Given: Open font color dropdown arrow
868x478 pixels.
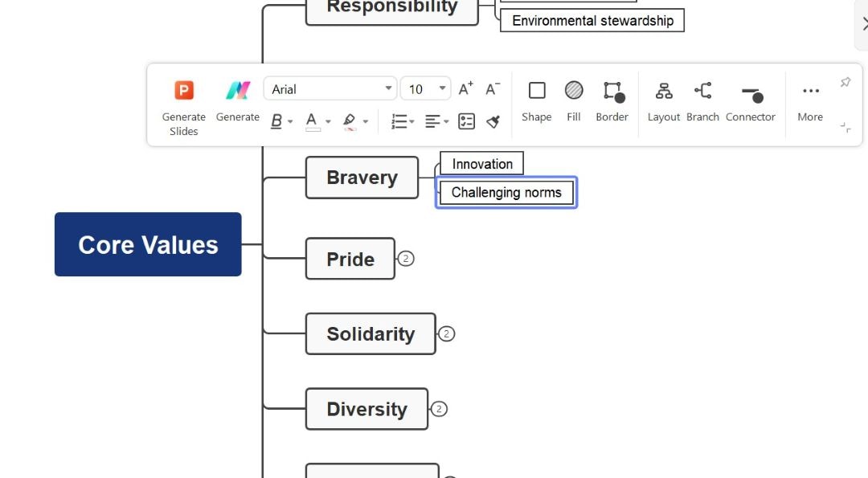Looking at the screenshot, I should click(x=328, y=122).
